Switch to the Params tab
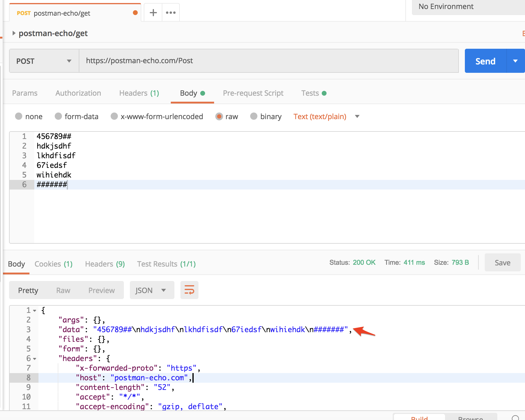The width and height of the screenshot is (525, 420). [x=25, y=93]
